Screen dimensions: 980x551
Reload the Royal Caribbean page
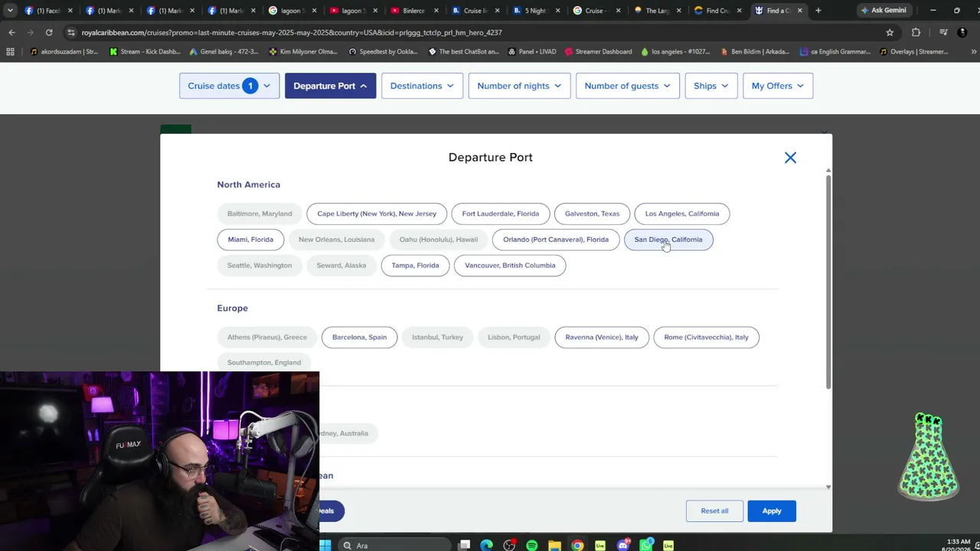click(49, 32)
